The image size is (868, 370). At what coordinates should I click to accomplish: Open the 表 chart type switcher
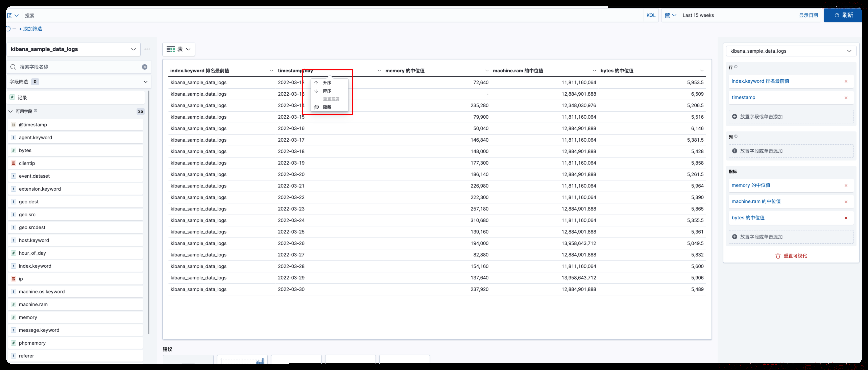pyautogui.click(x=179, y=49)
